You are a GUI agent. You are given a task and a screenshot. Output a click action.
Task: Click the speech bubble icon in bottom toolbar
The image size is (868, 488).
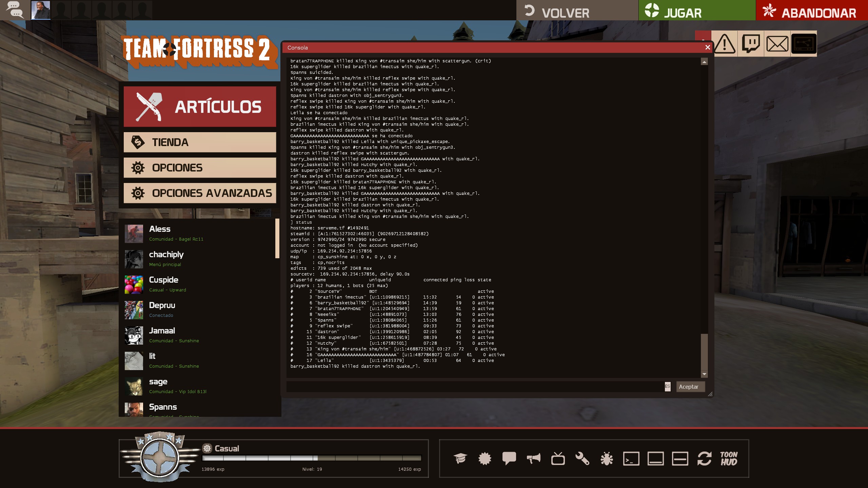click(x=509, y=459)
